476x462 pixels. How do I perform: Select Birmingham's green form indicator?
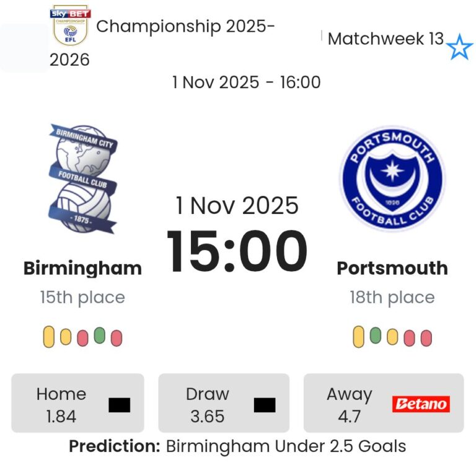pos(99,335)
